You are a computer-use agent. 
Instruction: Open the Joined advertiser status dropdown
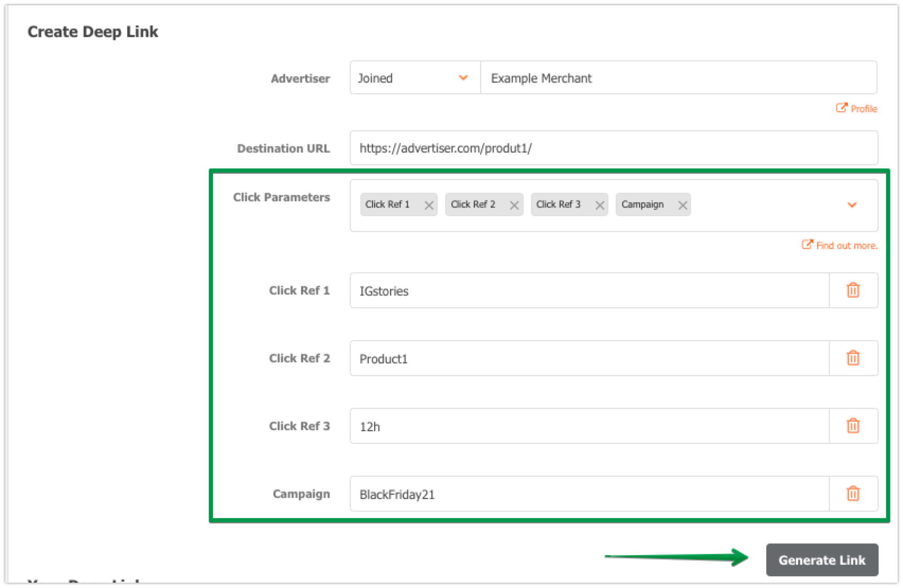click(x=414, y=78)
